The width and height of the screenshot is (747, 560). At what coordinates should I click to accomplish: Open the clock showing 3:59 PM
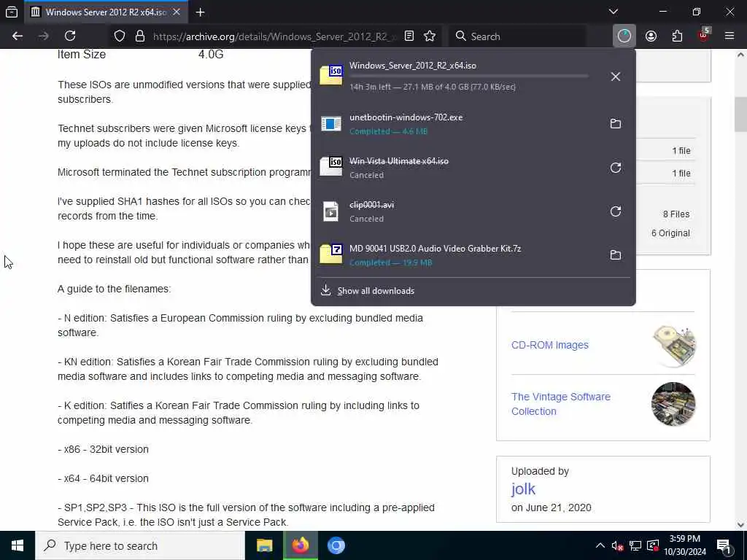[x=685, y=545]
